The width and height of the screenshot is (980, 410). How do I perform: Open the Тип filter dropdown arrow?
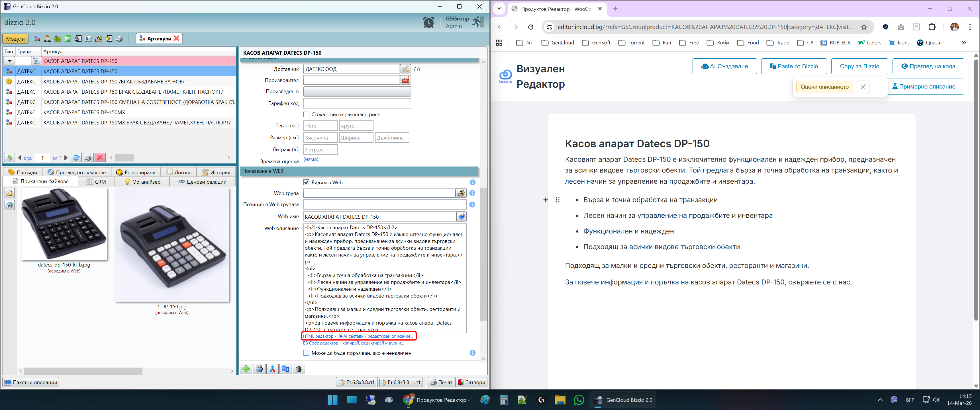pyautogui.click(x=9, y=61)
